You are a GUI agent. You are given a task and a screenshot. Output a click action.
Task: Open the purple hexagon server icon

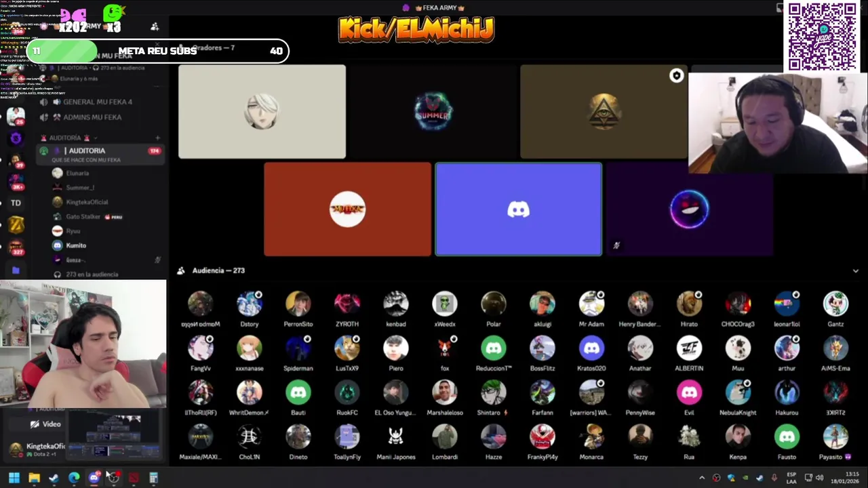pyautogui.click(x=16, y=138)
